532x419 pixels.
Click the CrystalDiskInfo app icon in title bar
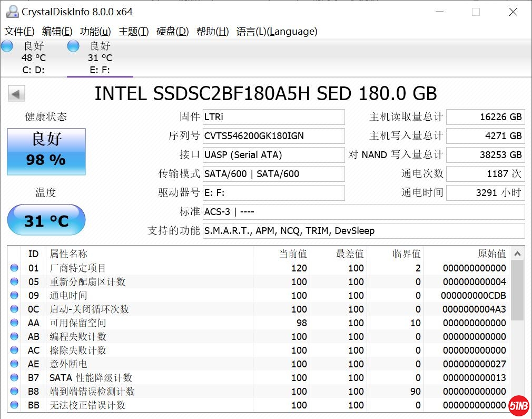(12, 12)
